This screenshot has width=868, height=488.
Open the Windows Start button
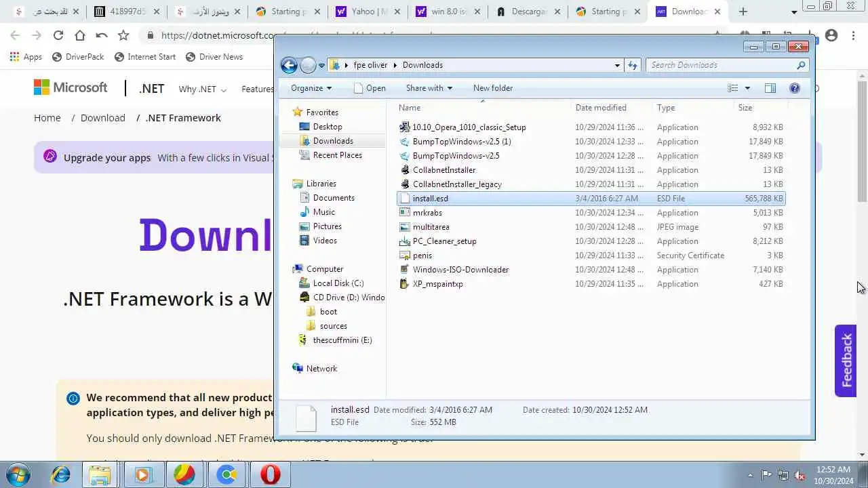coord(17,474)
